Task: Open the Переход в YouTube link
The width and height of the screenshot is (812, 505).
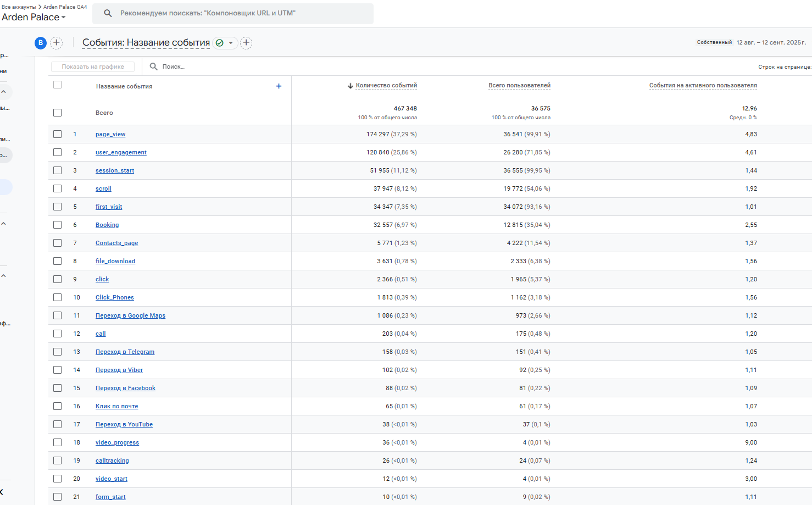Action: pos(124,424)
